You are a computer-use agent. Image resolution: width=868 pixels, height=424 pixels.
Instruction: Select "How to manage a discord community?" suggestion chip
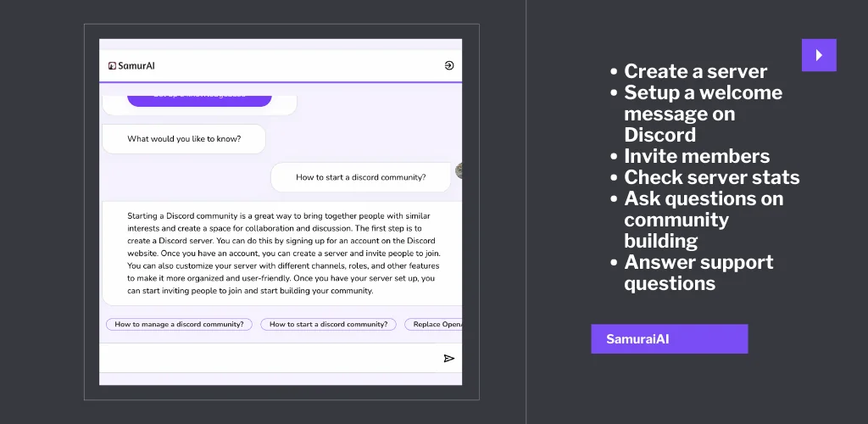179,324
